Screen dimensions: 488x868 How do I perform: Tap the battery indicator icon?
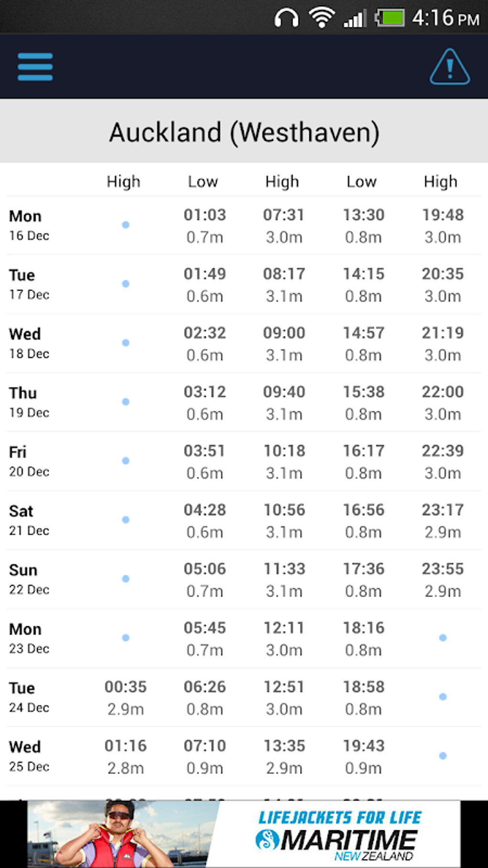tap(390, 18)
